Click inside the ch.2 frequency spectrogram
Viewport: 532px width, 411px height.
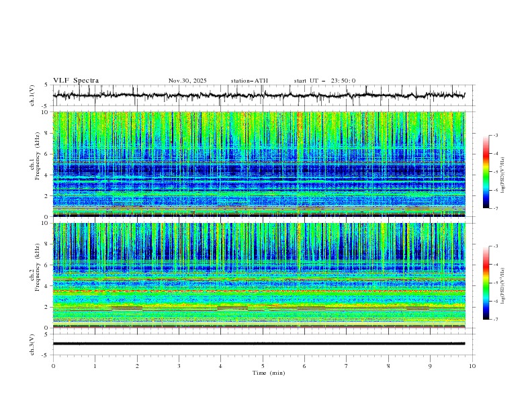coord(259,275)
